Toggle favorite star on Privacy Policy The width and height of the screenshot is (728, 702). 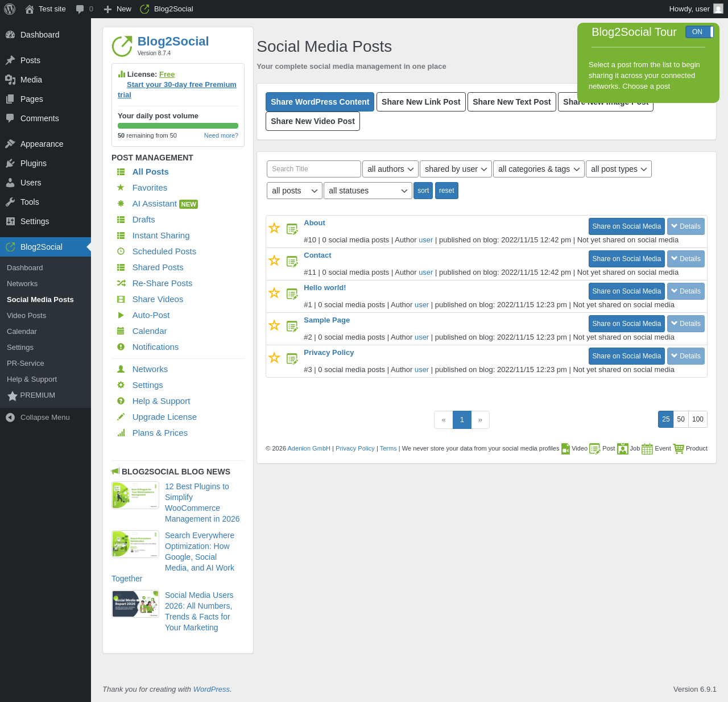274,358
